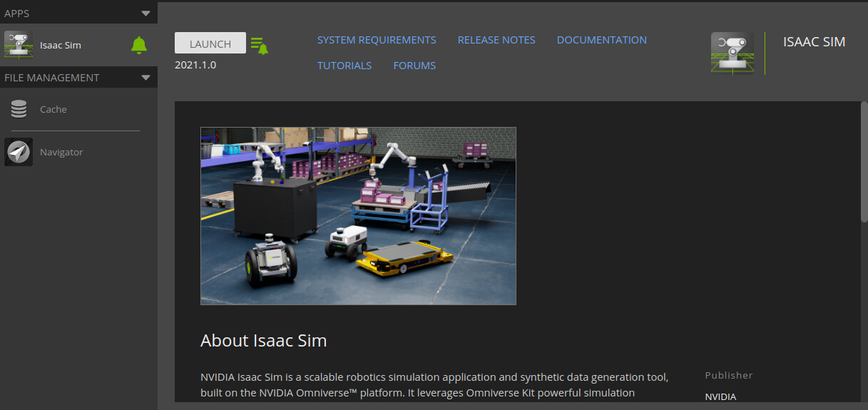Screen dimensions: 868x410
Task: Click the Isaac Sim app icon in sidebar
Action: [x=19, y=45]
